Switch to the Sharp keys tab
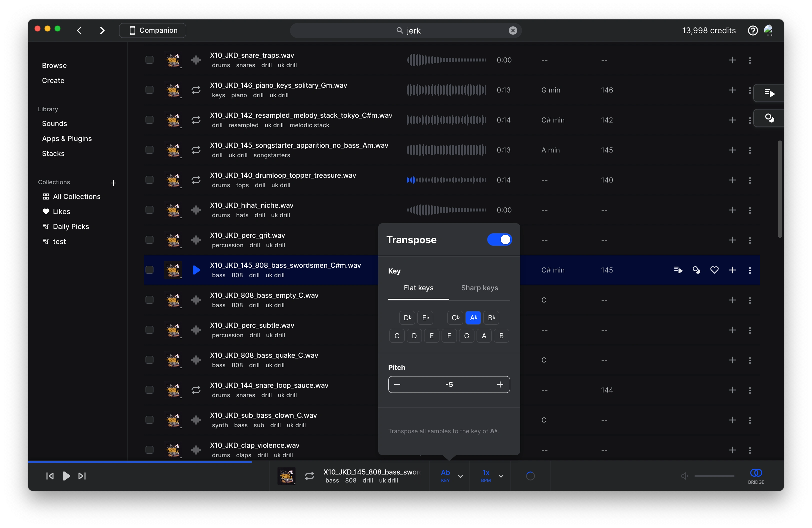812x528 pixels. [479, 287]
